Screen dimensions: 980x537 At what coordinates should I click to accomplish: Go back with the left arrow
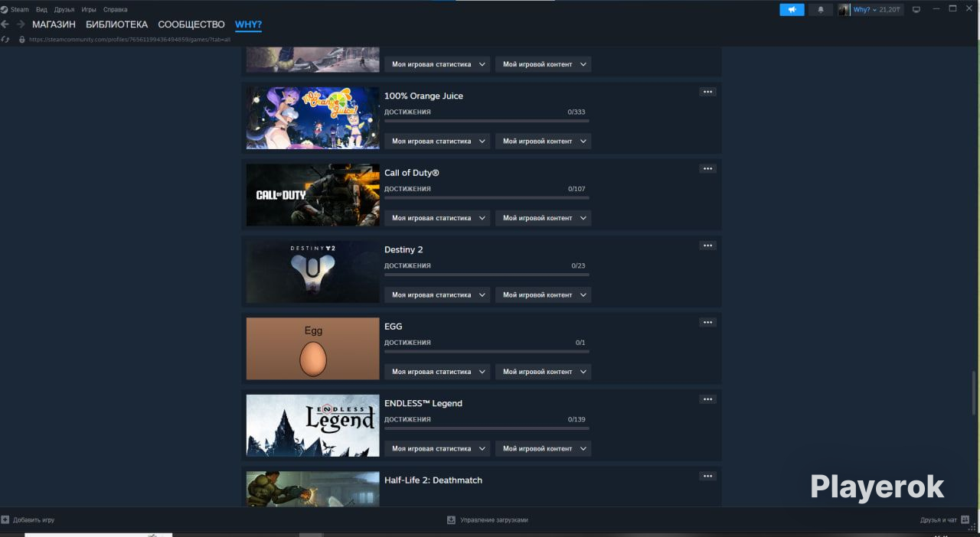click(x=5, y=24)
